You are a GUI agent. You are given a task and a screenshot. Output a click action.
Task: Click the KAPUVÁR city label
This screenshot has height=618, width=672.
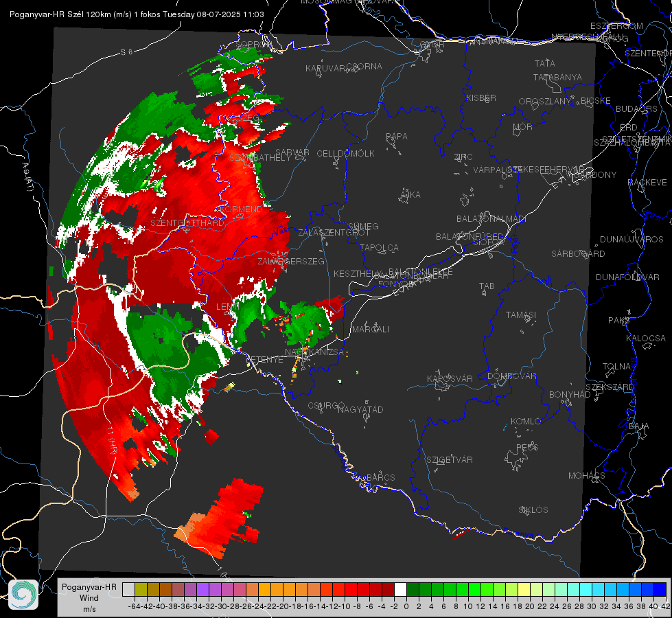pos(326,69)
